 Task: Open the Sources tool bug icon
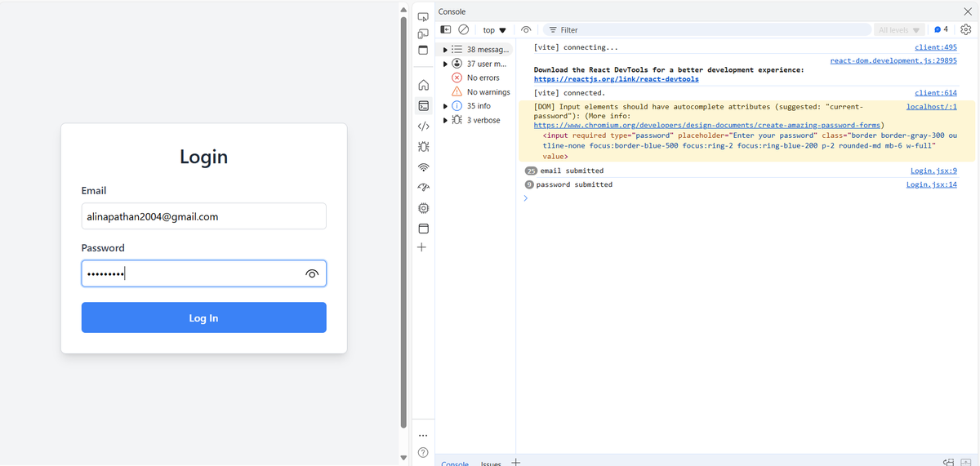(423, 147)
